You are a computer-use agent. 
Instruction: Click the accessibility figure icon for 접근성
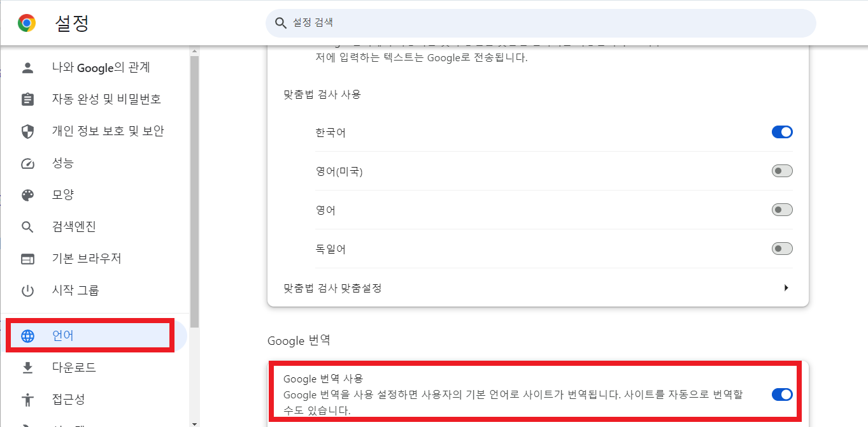(27, 400)
